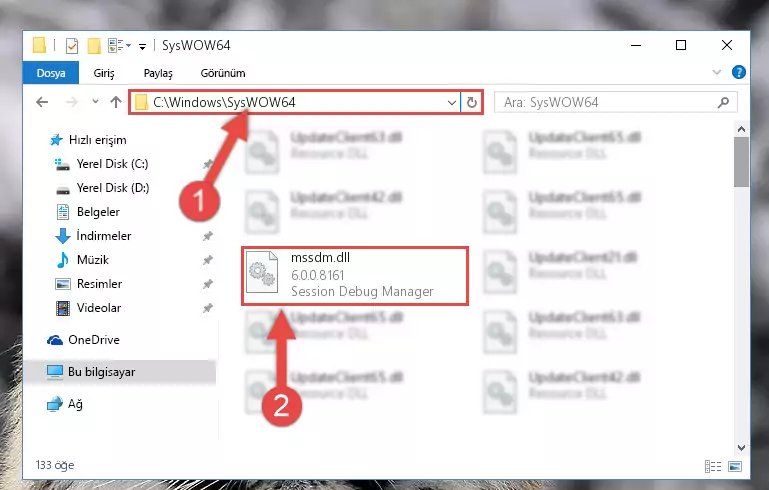Click inside the Ara: SysWOW64 search field
Image resolution: width=769 pixels, height=490 pixels.
tap(606, 103)
